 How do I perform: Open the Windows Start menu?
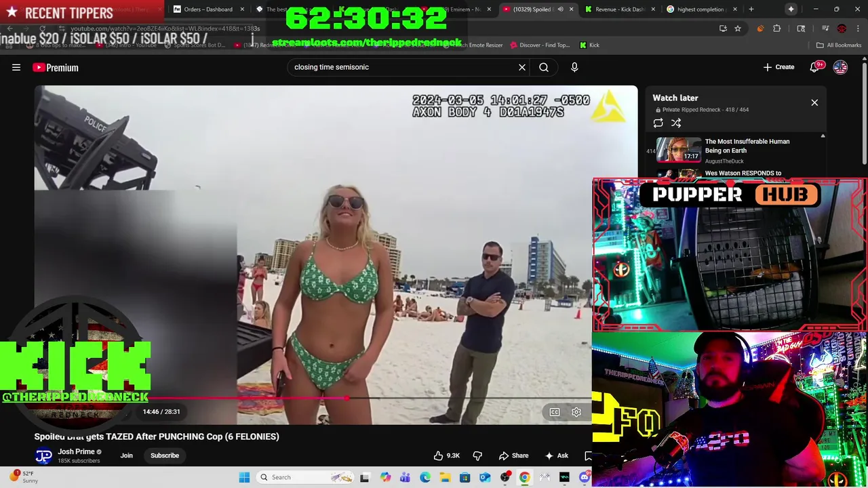[x=244, y=477]
